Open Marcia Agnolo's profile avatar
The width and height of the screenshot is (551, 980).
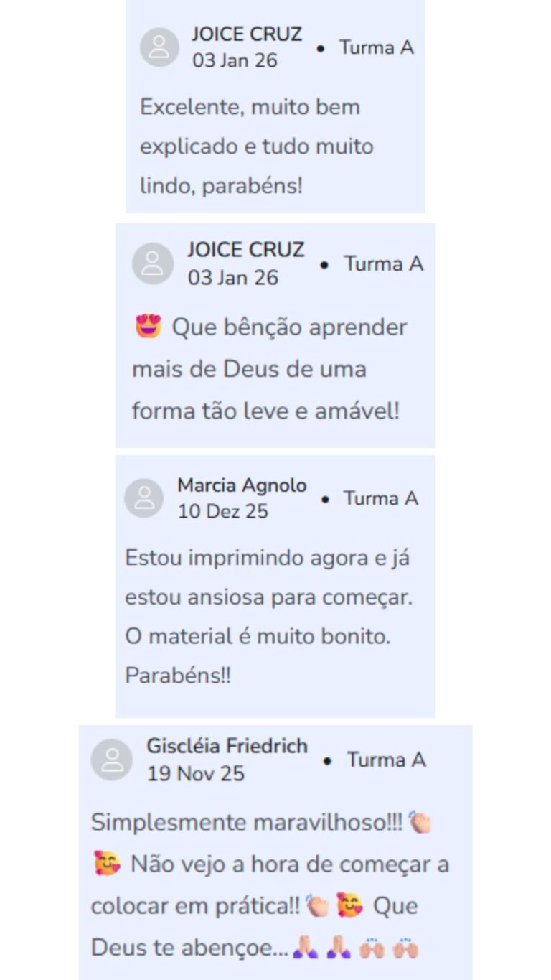point(144,498)
